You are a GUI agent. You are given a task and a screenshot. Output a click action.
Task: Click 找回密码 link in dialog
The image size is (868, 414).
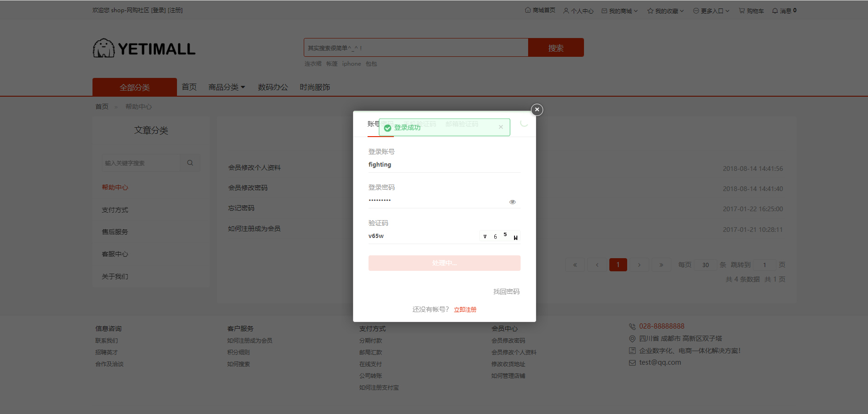[x=507, y=291]
